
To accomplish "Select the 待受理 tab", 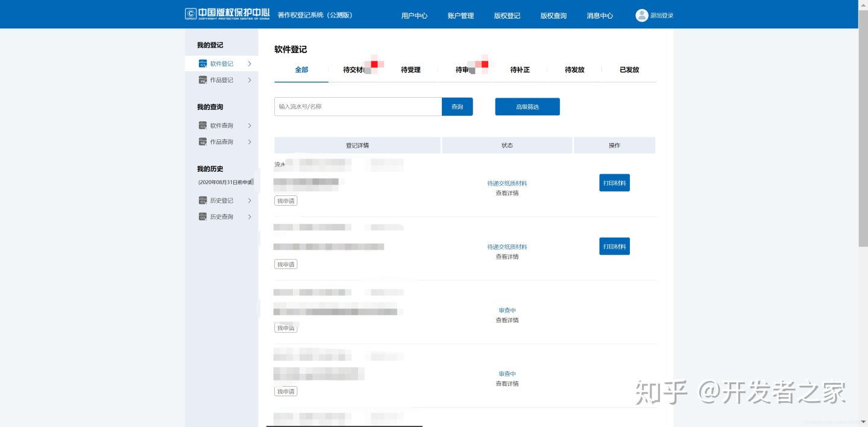I will click(410, 70).
